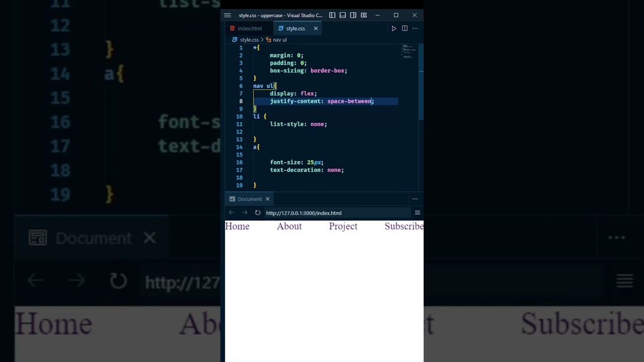The width and height of the screenshot is (644, 362).
Task: Click the preview Back arrow
Action: pyautogui.click(x=231, y=213)
